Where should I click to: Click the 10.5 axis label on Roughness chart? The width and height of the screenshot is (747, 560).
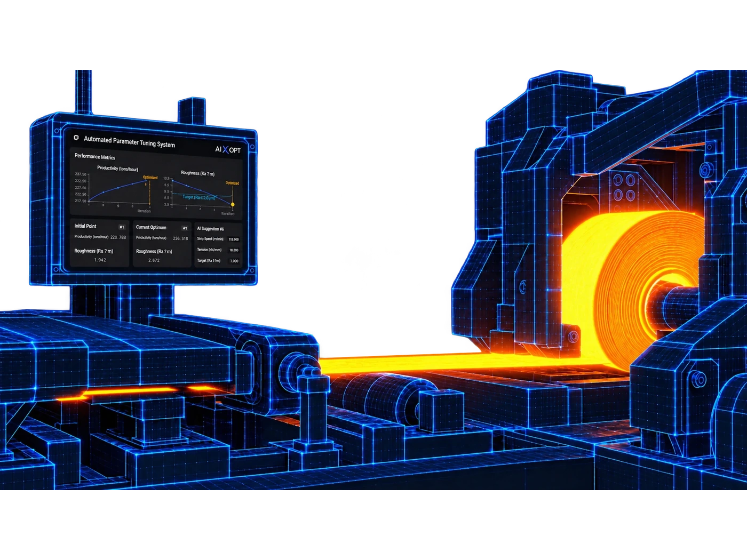click(x=166, y=179)
